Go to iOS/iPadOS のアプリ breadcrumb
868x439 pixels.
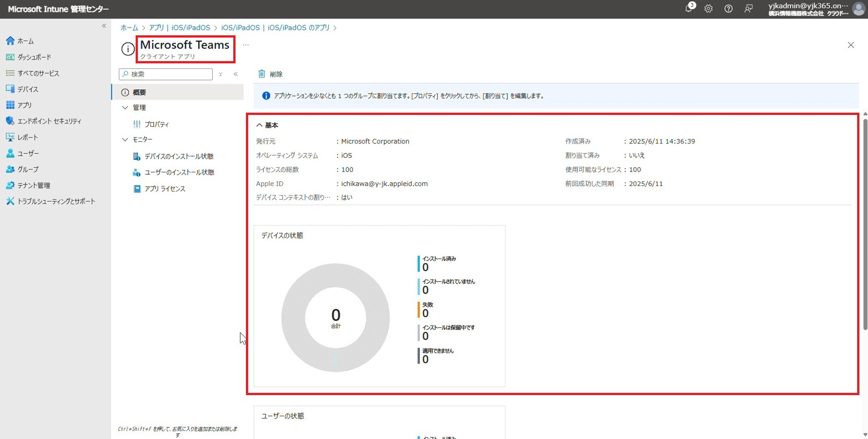[x=275, y=28]
